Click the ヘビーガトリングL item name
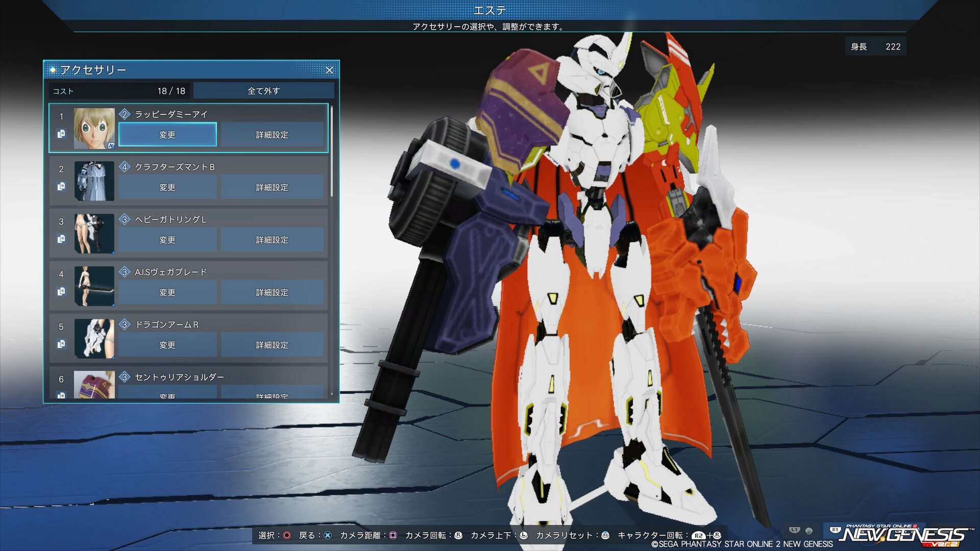The image size is (980, 551). tap(170, 219)
